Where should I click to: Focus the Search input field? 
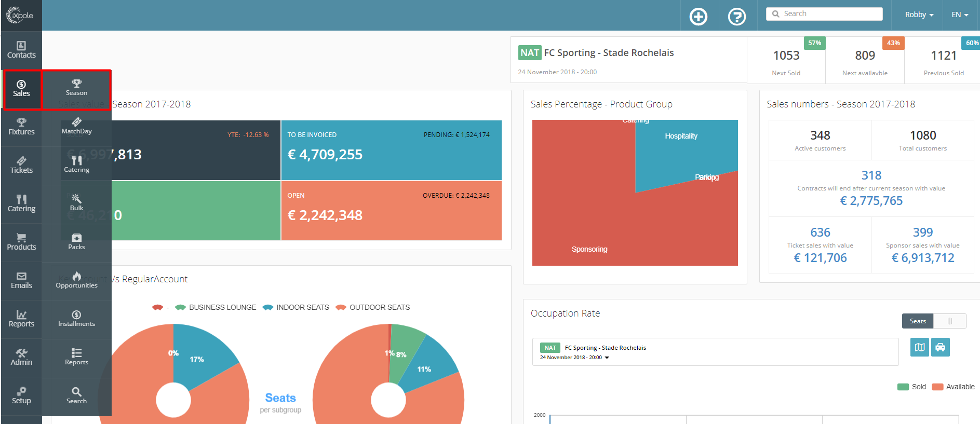click(824, 14)
